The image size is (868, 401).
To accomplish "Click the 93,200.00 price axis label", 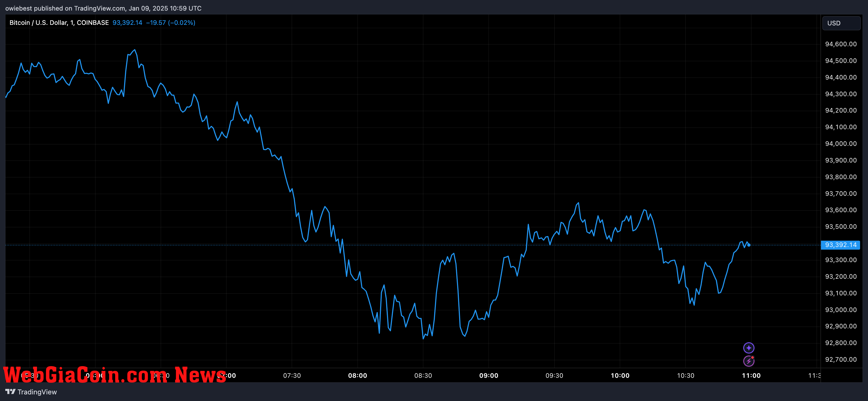I will coord(841,277).
